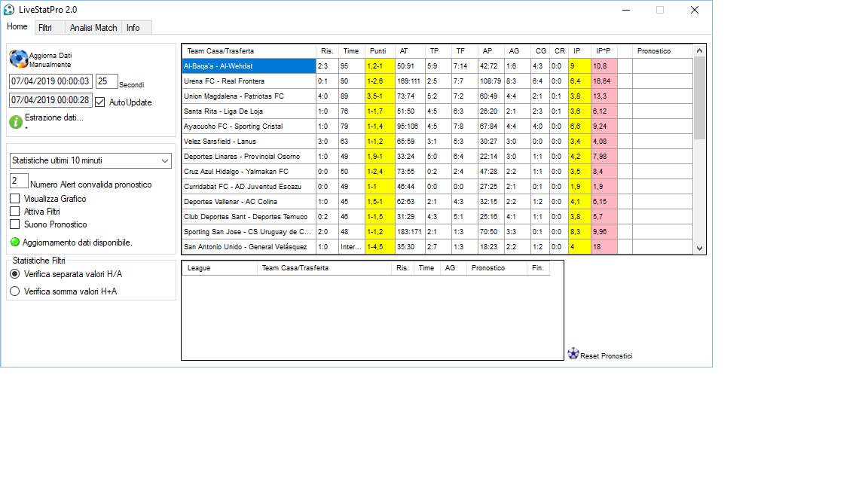This screenshot has width=868, height=488.
Task: Enable the Suono Pronostico checkbox
Action: 15,224
